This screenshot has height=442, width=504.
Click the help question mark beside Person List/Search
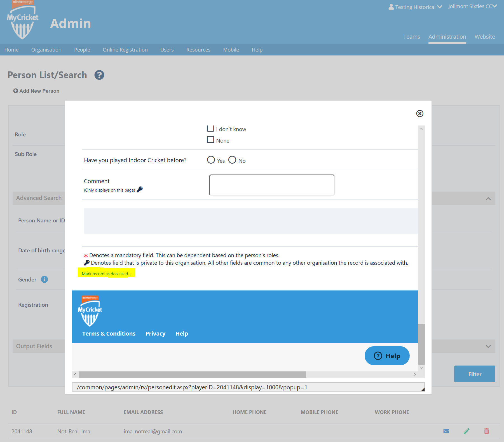click(x=99, y=75)
